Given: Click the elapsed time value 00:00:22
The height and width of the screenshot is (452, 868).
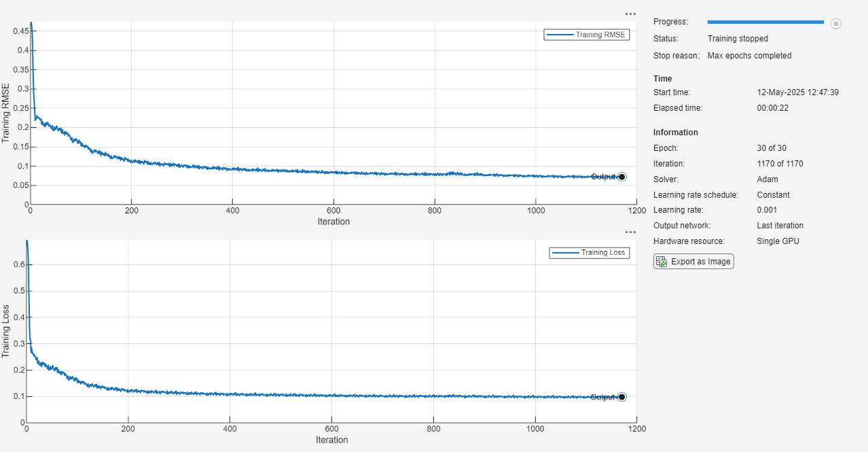Looking at the screenshot, I should 772,108.
